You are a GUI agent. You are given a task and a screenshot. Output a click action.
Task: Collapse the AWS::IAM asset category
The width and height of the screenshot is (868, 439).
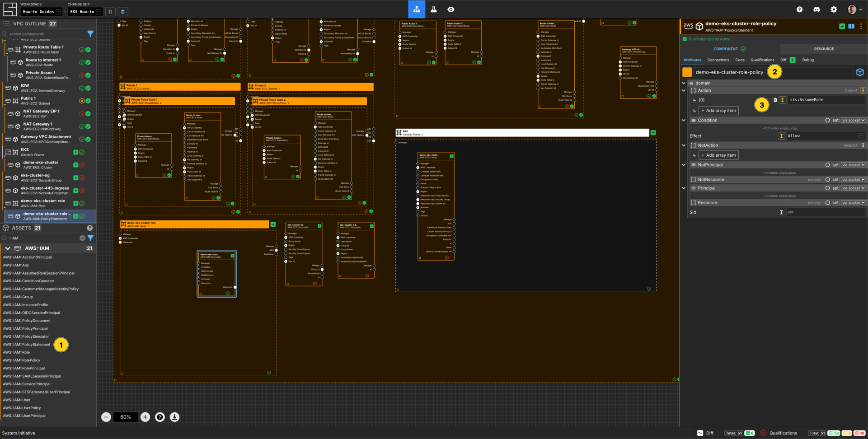tap(8, 248)
